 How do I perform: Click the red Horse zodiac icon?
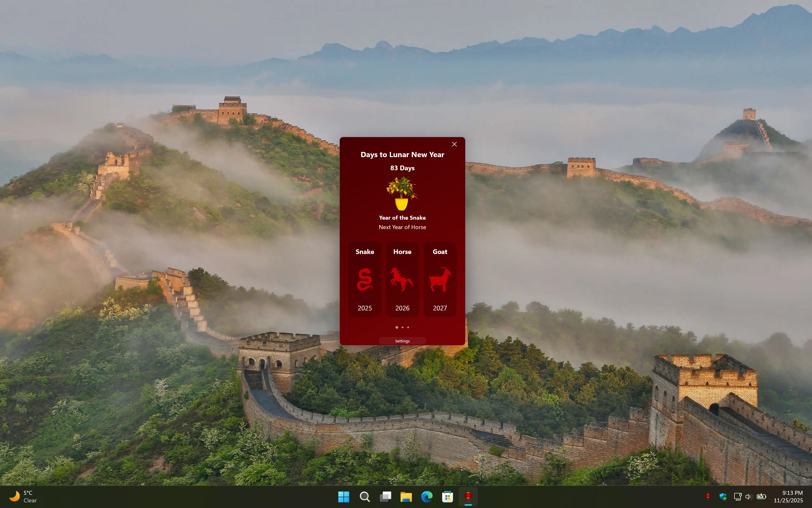click(x=402, y=279)
